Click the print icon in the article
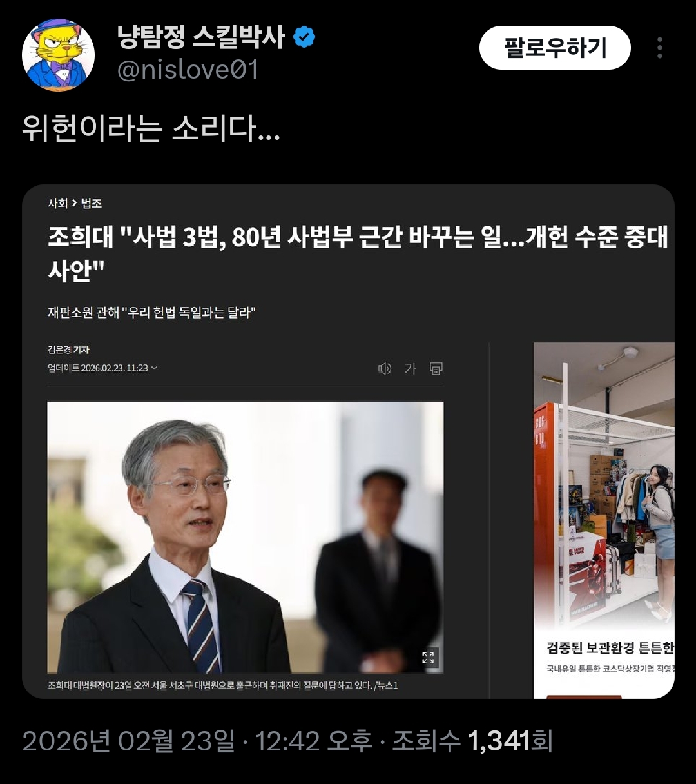696x784 pixels. click(436, 369)
